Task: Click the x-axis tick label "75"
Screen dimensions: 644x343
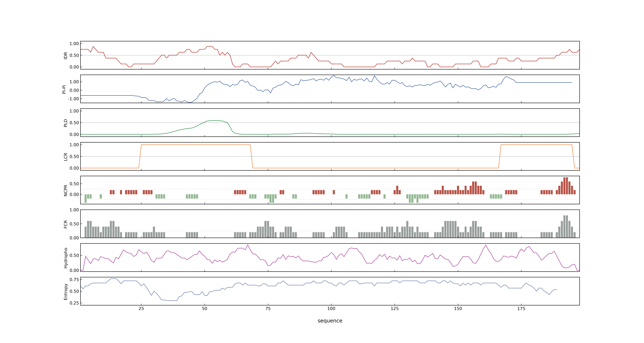Action: click(x=268, y=309)
